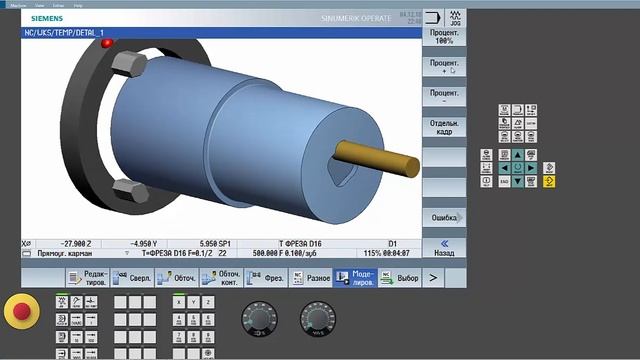The image size is (640, 360).
Task: Click the feed override rotary dial
Action: [318, 320]
